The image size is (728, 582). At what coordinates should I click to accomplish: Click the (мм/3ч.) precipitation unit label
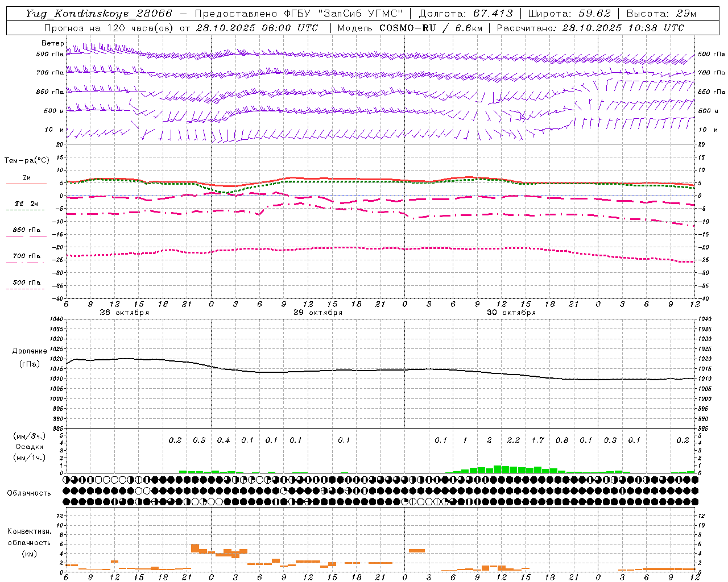[x=30, y=436]
